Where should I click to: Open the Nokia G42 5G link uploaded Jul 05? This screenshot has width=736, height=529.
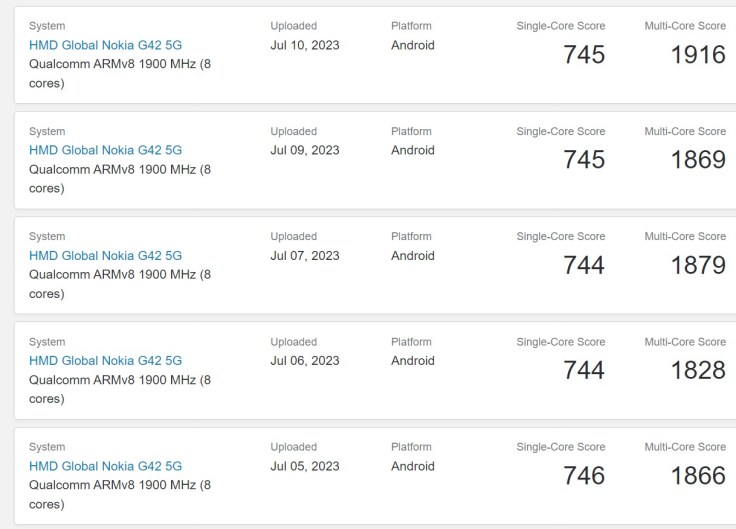tap(105, 466)
